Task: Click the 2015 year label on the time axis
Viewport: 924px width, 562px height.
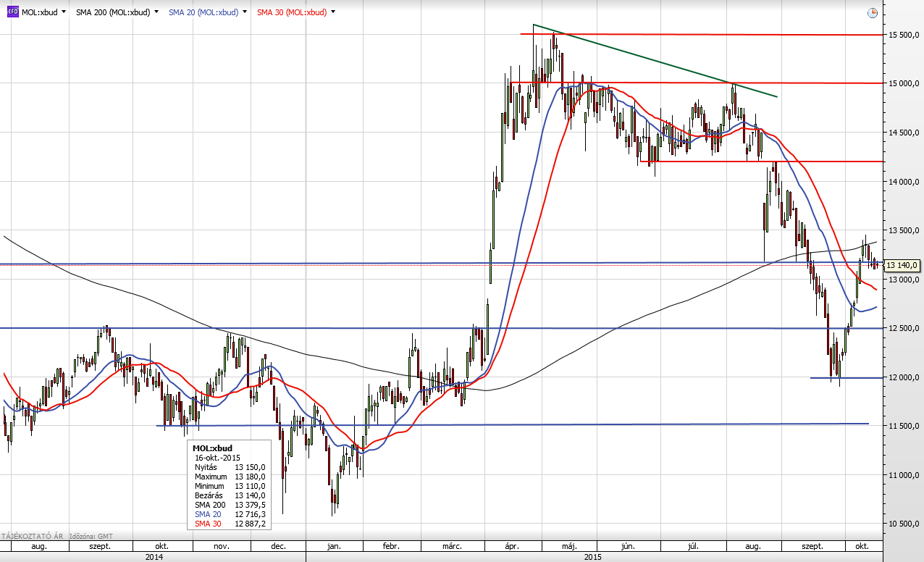Action: tap(593, 557)
